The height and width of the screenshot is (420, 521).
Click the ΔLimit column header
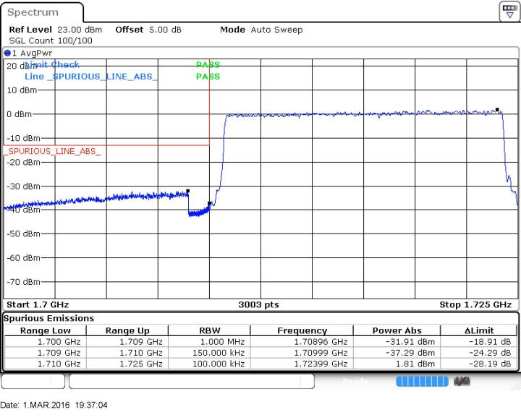click(479, 330)
